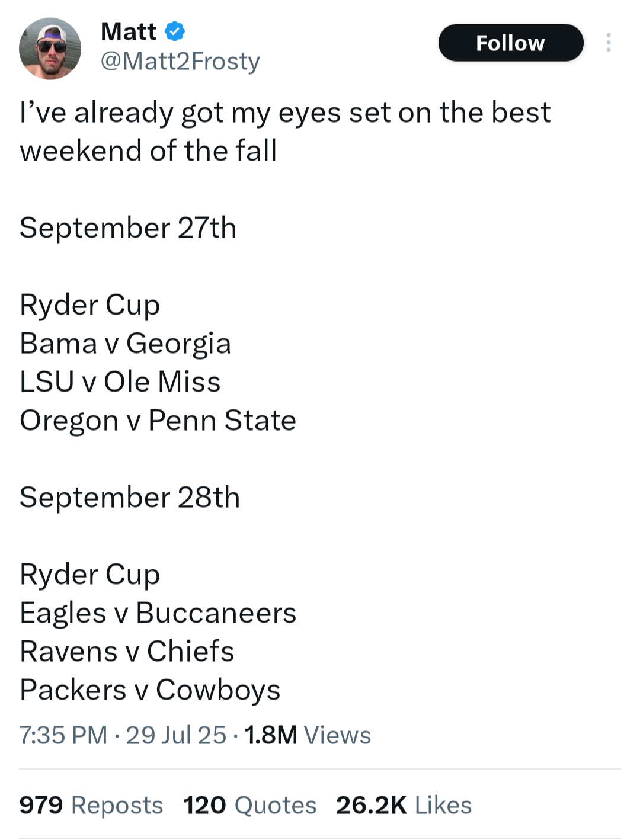Click the September 27th text

[x=128, y=228]
